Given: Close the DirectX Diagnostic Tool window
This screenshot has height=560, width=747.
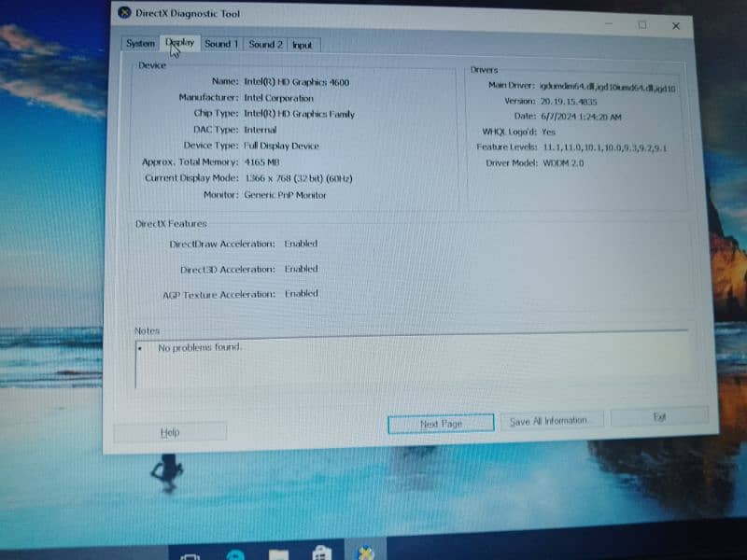Looking at the screenshot, I should click(x=676, y=26).
